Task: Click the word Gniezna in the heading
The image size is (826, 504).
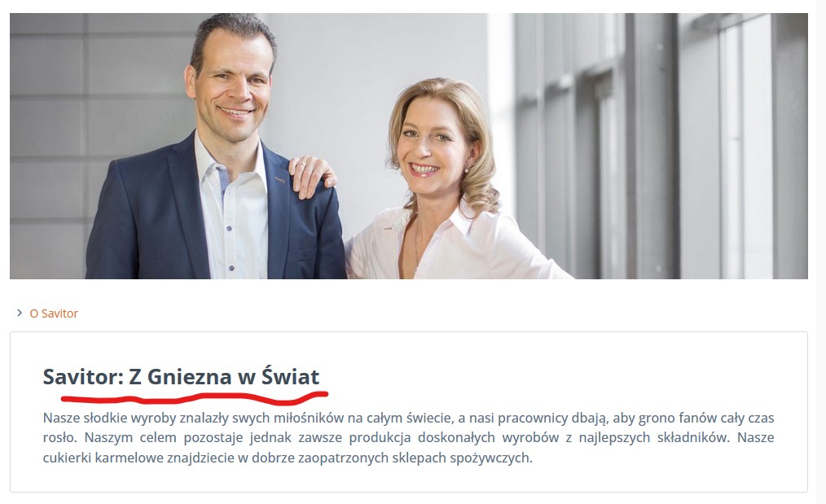Action: pos(189,377)
